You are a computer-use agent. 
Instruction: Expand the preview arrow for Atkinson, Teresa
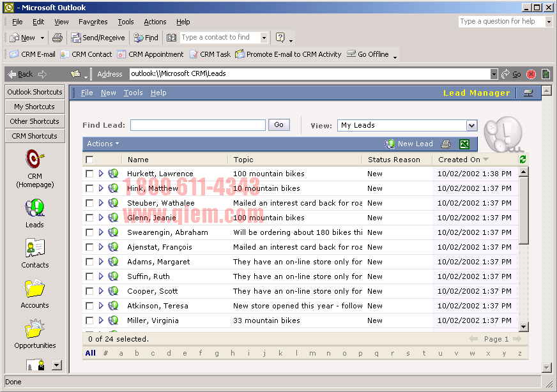(101, 306)
